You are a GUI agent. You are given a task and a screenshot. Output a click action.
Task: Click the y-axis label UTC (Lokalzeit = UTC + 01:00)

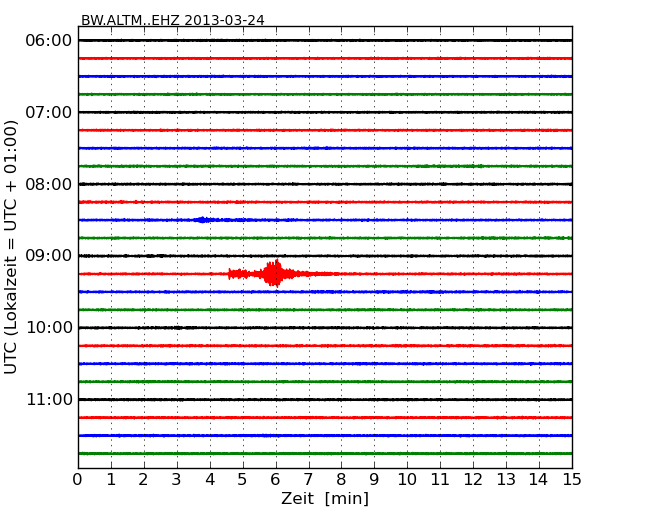click(10, 247)
